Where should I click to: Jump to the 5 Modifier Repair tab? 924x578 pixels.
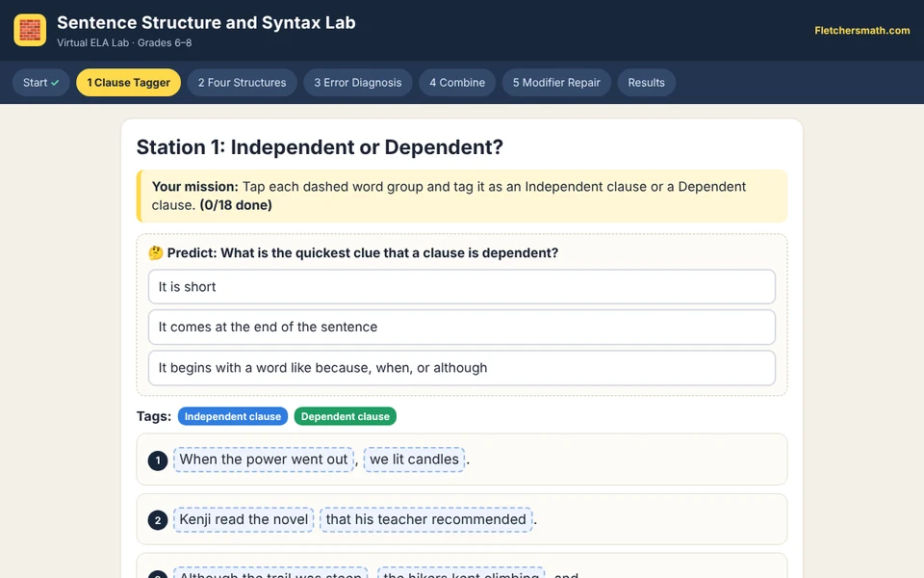(x=556, y=83)
